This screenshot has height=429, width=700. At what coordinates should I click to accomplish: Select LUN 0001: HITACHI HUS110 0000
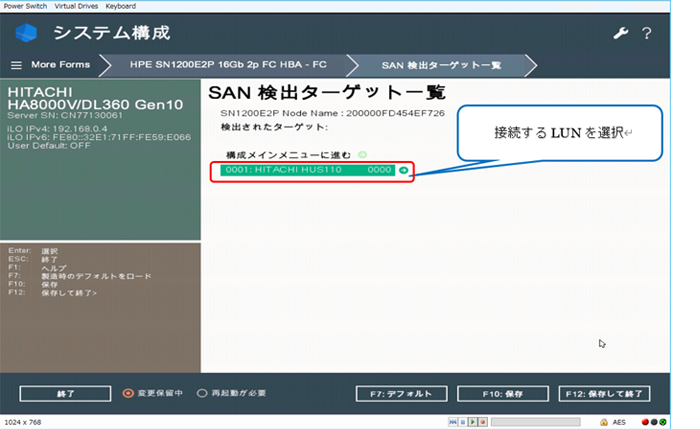(308, 170)
